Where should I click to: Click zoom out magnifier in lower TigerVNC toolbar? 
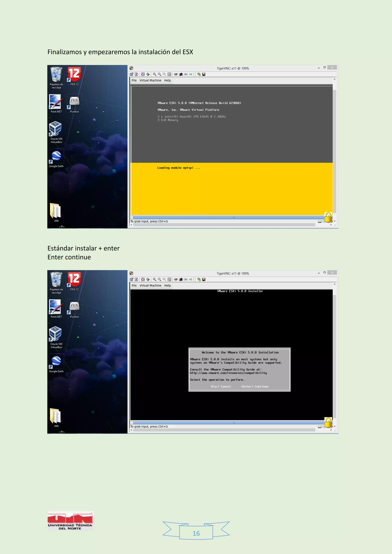pos(159,279)
